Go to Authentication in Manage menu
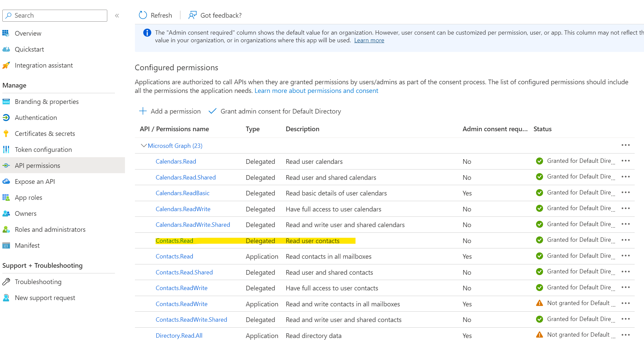The height and width of the screenshot is (340, 644). [36, 118]
